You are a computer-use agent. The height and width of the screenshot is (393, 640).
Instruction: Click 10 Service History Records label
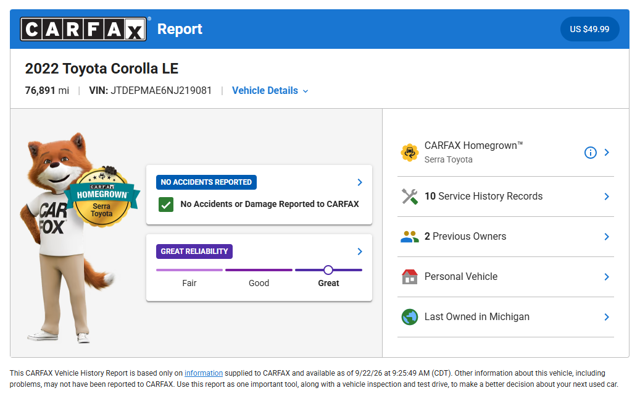coord(483,196)
